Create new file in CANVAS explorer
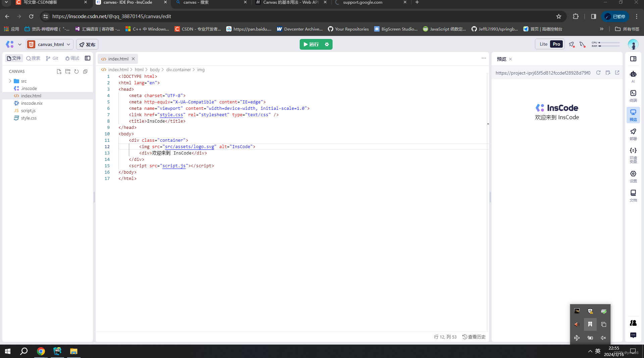Image resolution: width=644 pixels, height=358 pixels. (59, 71)
